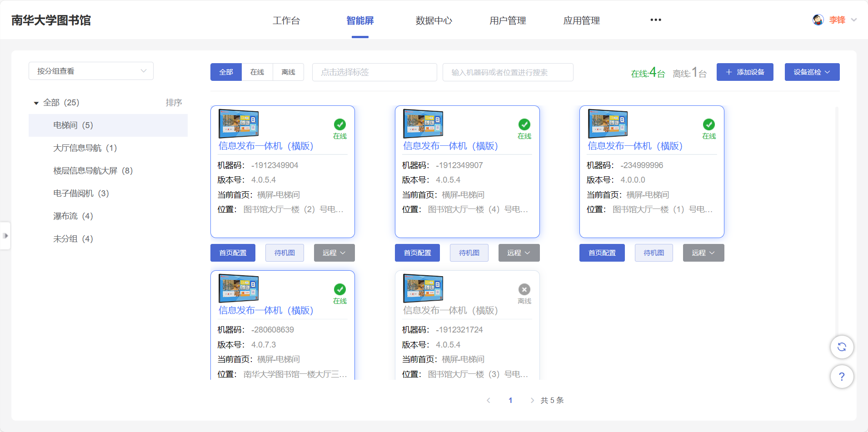Go to the next page arrow

click(x=532, y=400)
